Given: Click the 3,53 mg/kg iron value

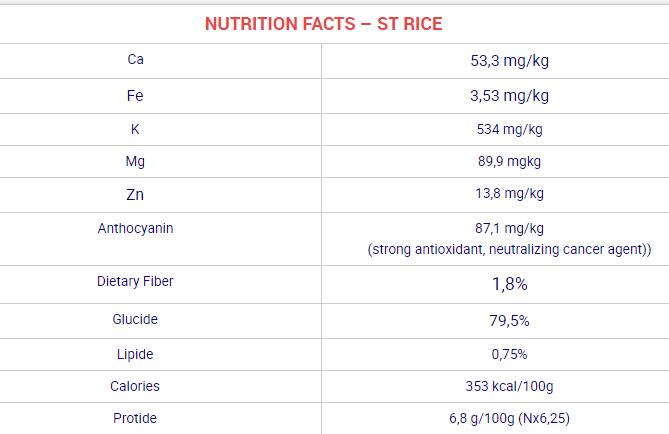Looking at the screenshot, I should [509, 96].
